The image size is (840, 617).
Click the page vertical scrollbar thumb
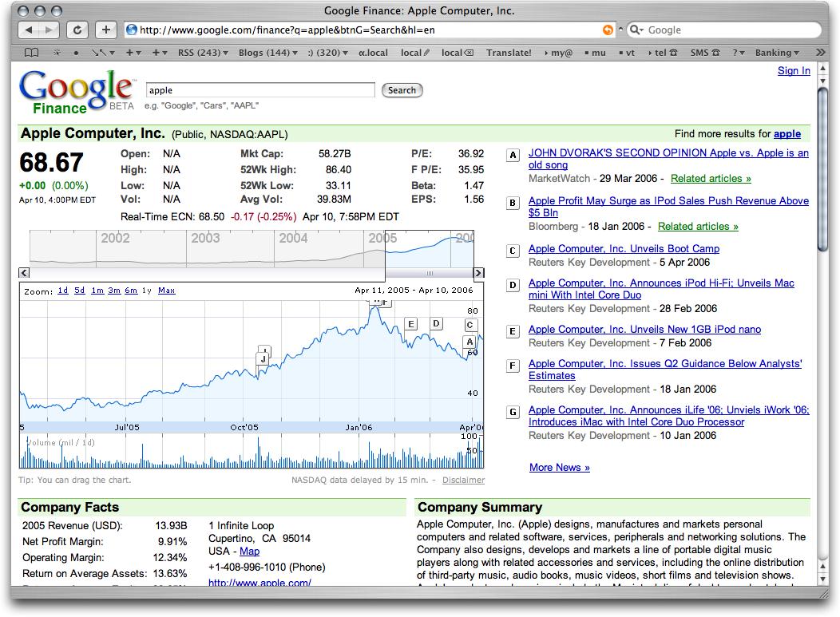click(823, 168)
